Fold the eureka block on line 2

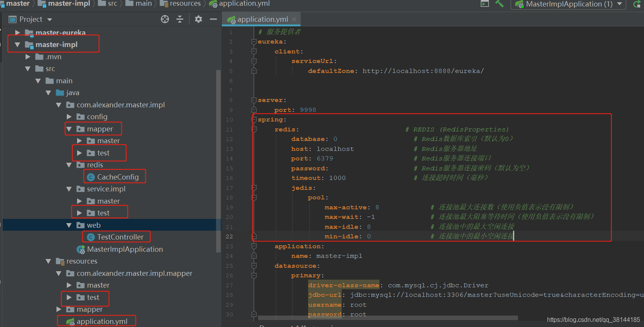(x=254, y=42)
